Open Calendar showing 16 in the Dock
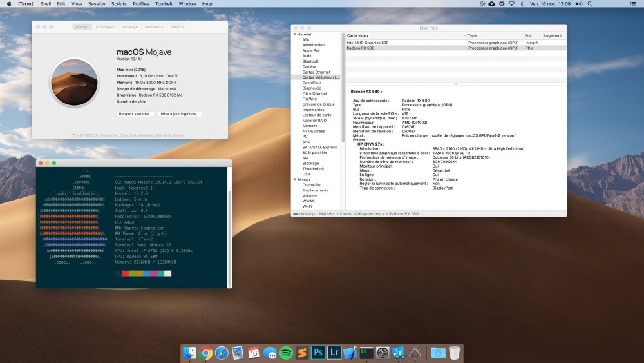Viewport: 644px width, 363px height. (x=253, y=353)
